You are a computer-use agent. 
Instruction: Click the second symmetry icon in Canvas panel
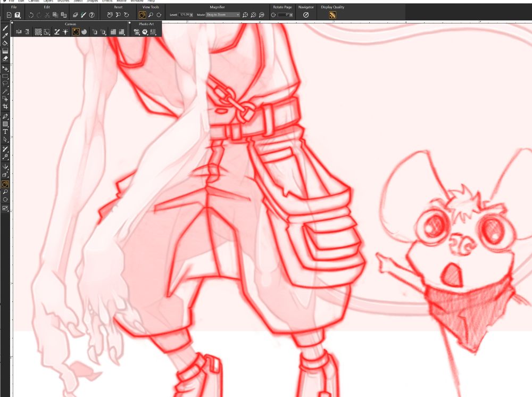point(27,32)
